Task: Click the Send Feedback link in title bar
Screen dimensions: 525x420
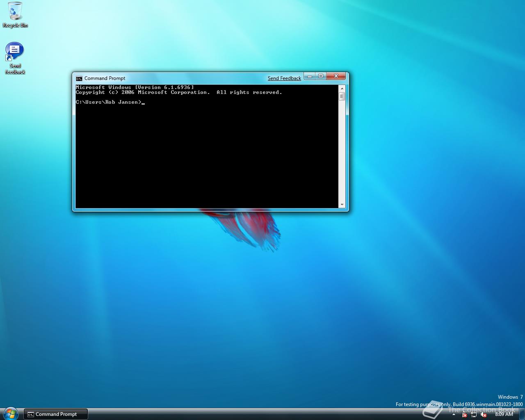Action: [284, 78]
